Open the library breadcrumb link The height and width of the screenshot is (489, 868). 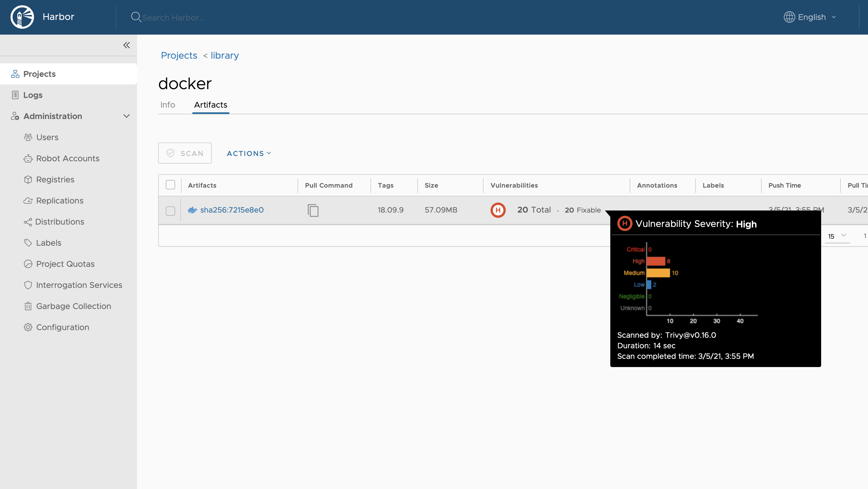pyautogui.click(x=224, y=55)
